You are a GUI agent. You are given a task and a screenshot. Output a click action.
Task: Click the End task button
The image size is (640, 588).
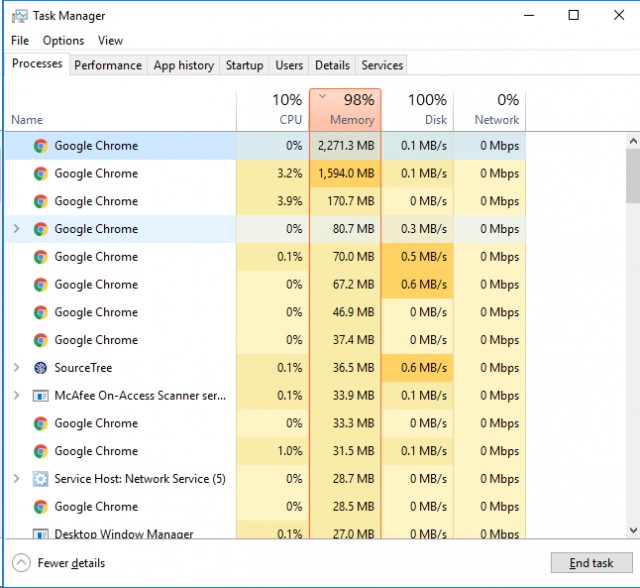tap(591, 563)
